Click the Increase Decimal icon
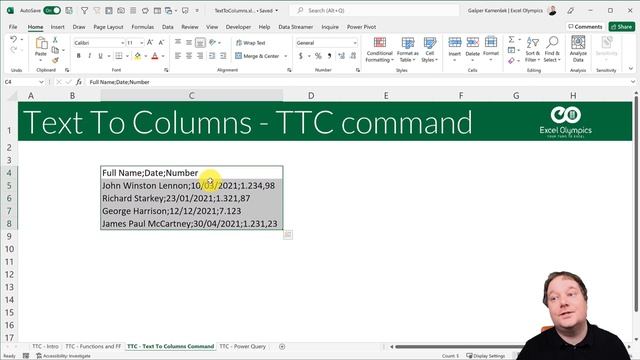Viewport: 640px width, 360px height. (x=341, y=56)
